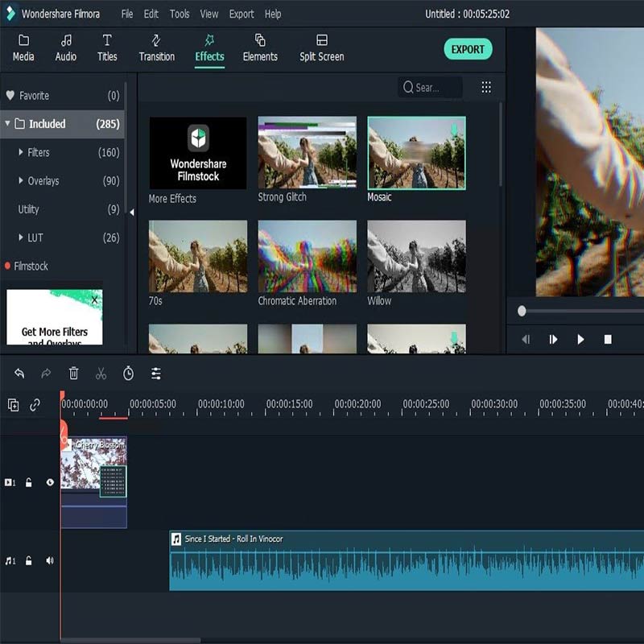Image resolution: width=644 pixels, height=644 pixels.
Task: Click the video track 1 icon
Action: coord(10,482)
